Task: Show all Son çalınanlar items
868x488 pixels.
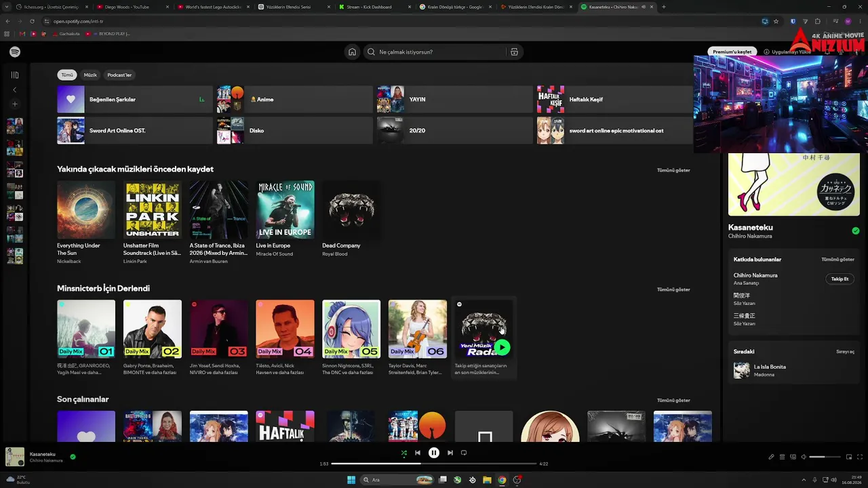Action: point(673,401)
